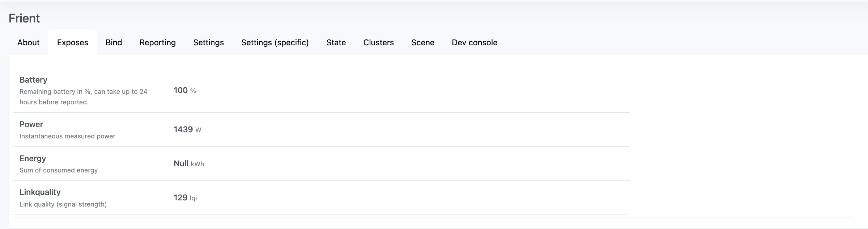Switch to the Clusters tab
This screenshot has height=229, width=868.
coord(378,42)
